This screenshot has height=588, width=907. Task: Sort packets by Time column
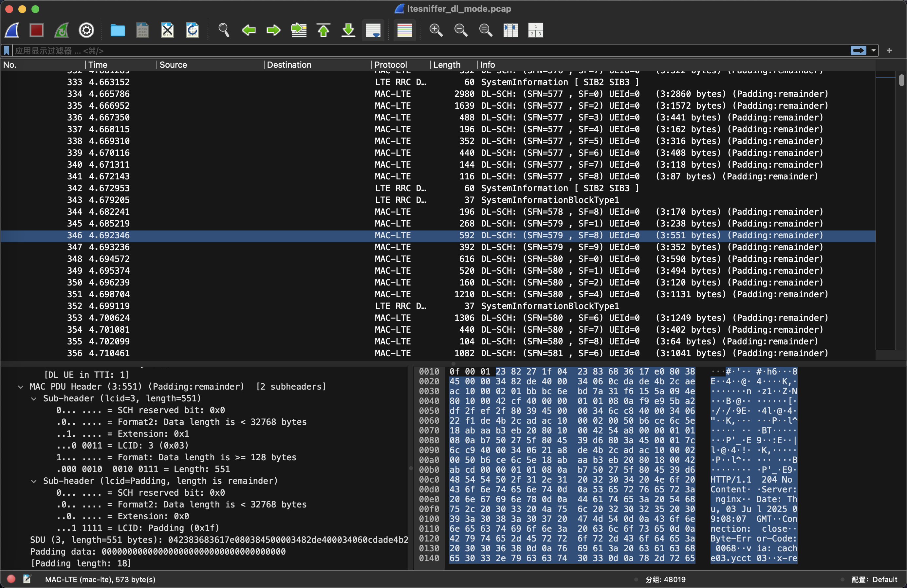click(121, 65)
